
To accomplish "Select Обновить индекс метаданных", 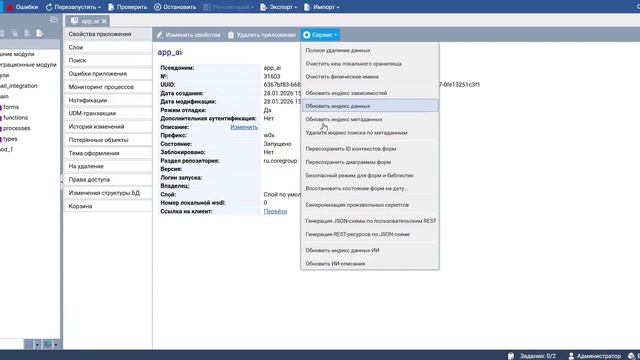I will [x=370, y=120].
